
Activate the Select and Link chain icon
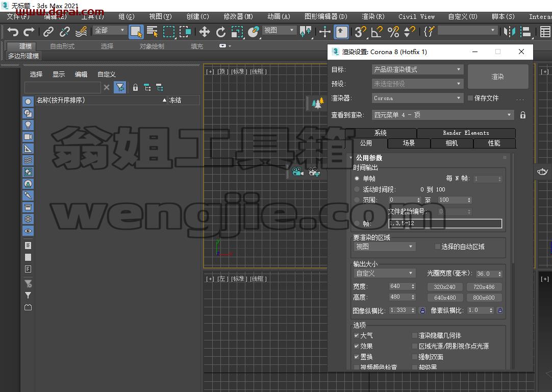(48, 32)
